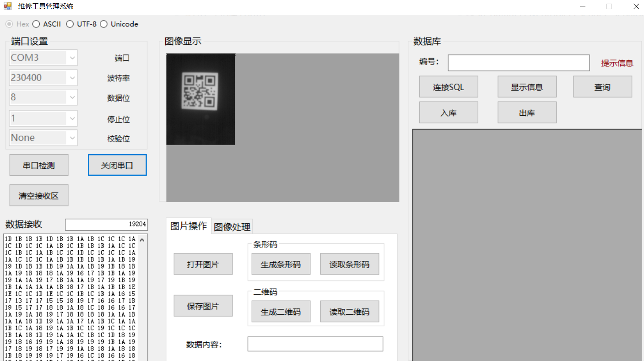Click inside the hex data receive text area
This screenshot has height=361, width=644.
tap(70, 297)
